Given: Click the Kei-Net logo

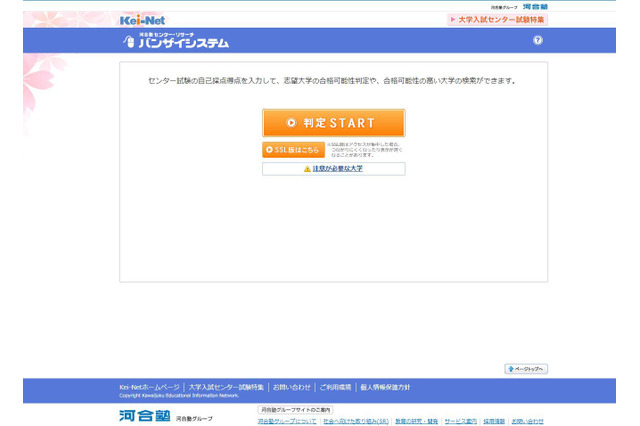Looking at the screenshot, I should pyautogui.click(x=142, y=20).
